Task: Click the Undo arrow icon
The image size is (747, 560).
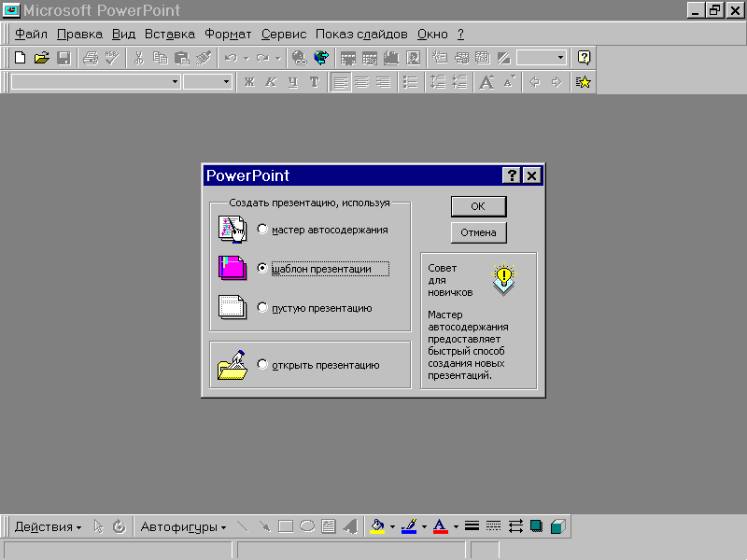Action: [x=231, y=58]
